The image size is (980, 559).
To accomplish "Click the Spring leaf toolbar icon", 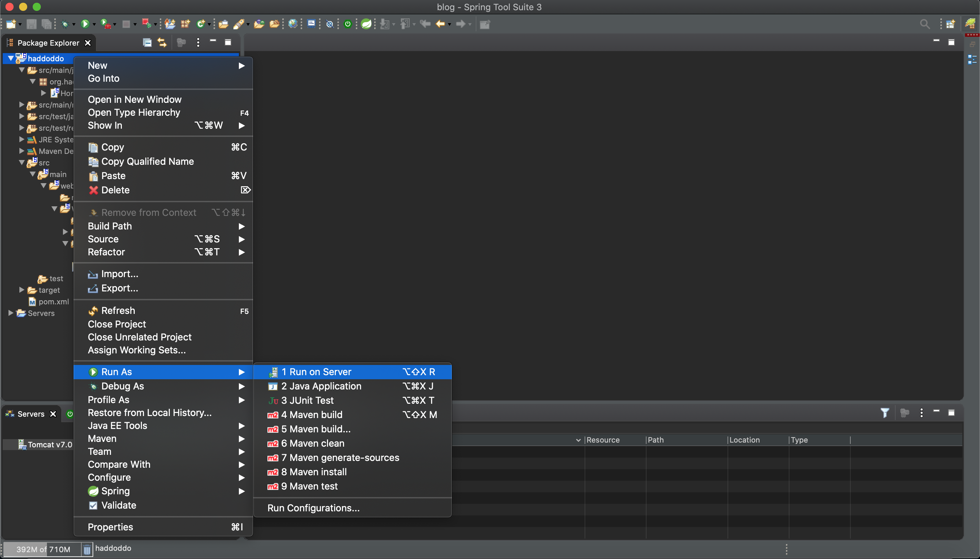I will click(366, 24).
